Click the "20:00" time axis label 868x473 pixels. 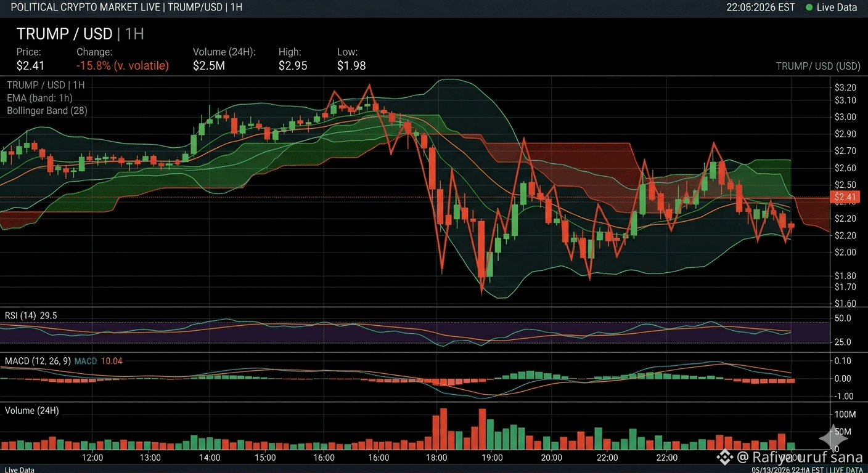pos(552,458)
